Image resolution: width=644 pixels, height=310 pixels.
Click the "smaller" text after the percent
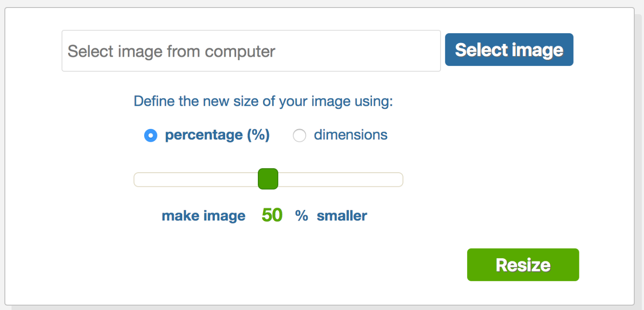pyautogui.click(x=341, y=216)
